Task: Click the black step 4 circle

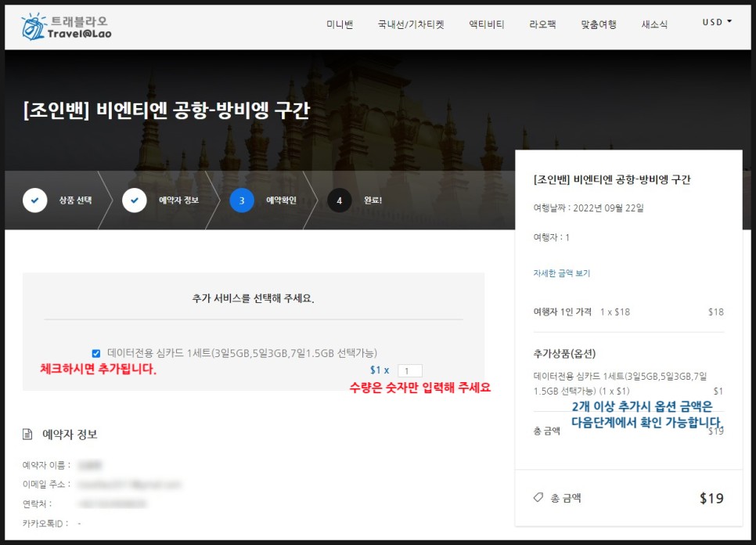Action: [339, 200]
